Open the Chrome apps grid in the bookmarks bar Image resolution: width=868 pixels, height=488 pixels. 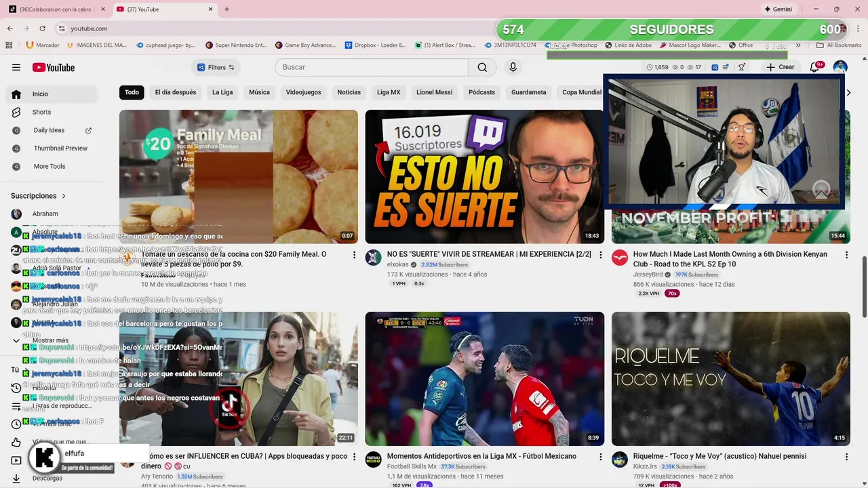click(x=9, y=45)
